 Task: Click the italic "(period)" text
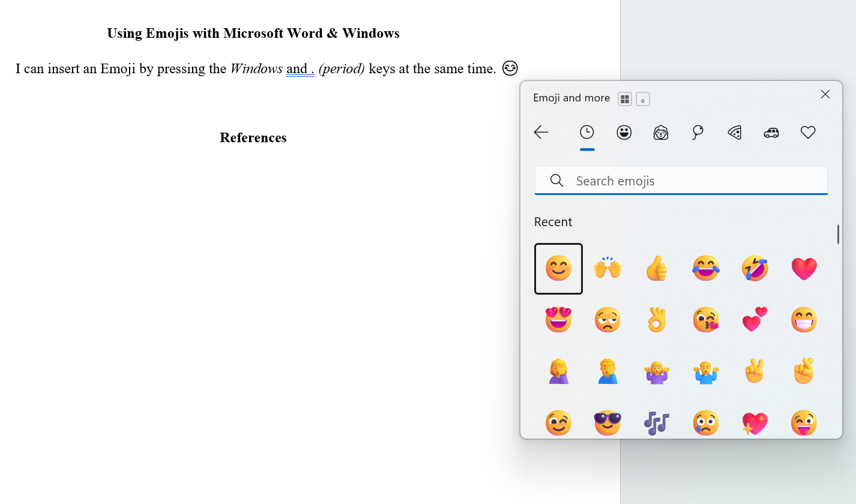pos(342,68)
